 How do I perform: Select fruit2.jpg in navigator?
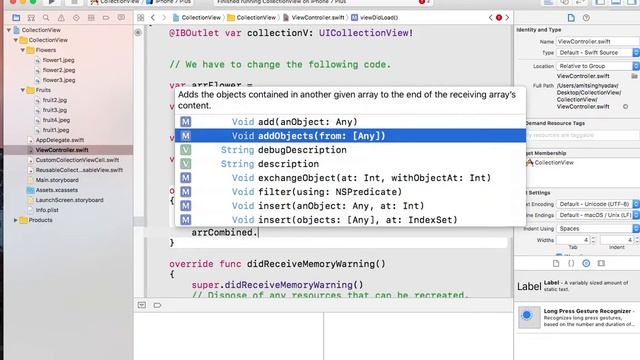pos(54,100)
